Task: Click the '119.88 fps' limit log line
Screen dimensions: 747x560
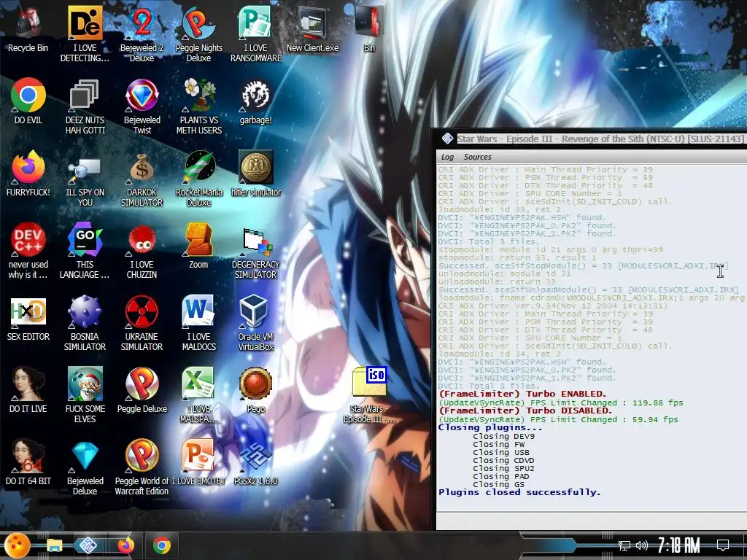Action: (x=561, y=402)
